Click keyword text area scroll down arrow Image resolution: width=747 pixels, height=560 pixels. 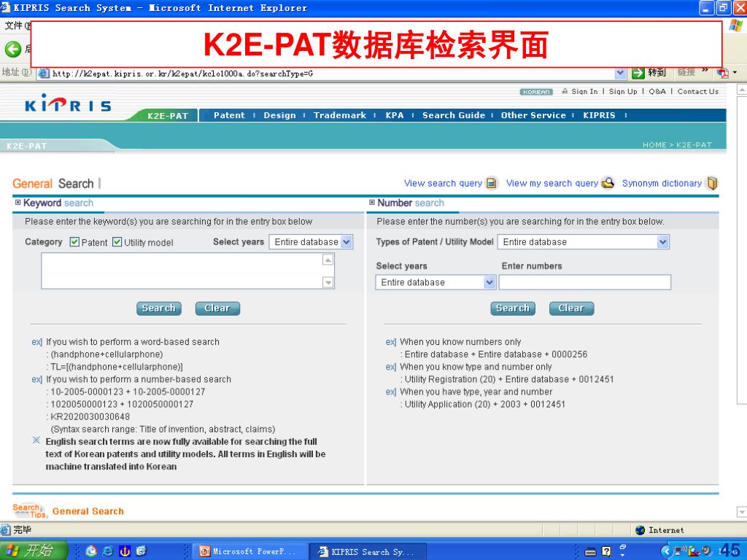(328, 282)
